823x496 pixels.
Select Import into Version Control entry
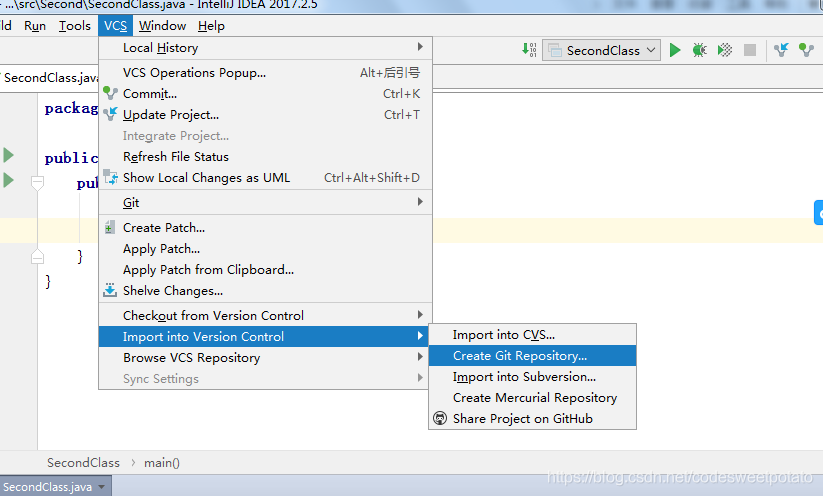tap(265, 336)
